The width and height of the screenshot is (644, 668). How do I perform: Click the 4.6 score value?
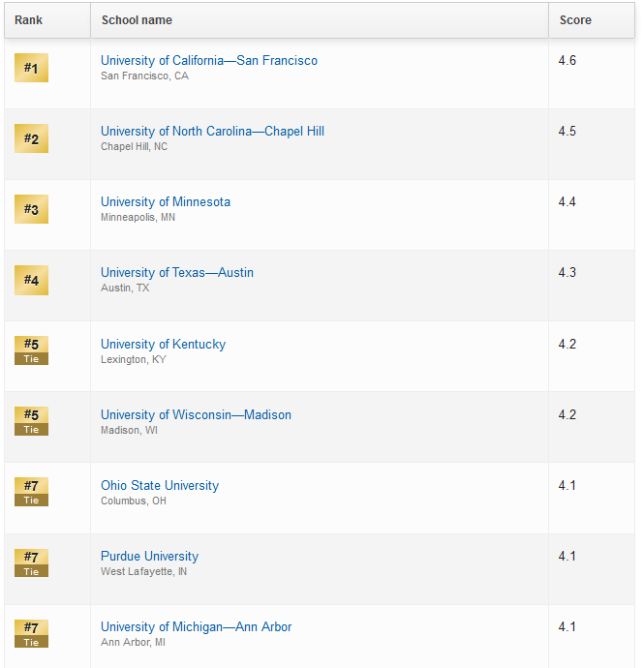click(567, 60)
